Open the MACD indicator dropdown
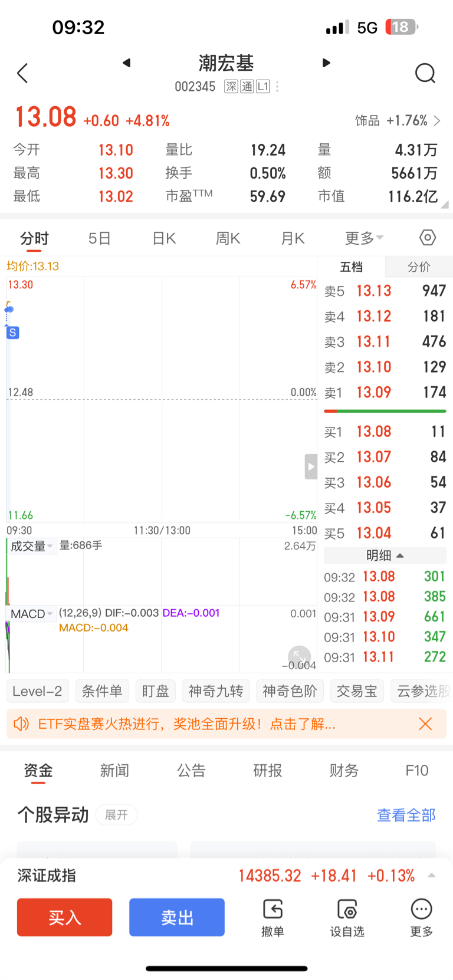 pyautogui.click(x=32, y=614)
